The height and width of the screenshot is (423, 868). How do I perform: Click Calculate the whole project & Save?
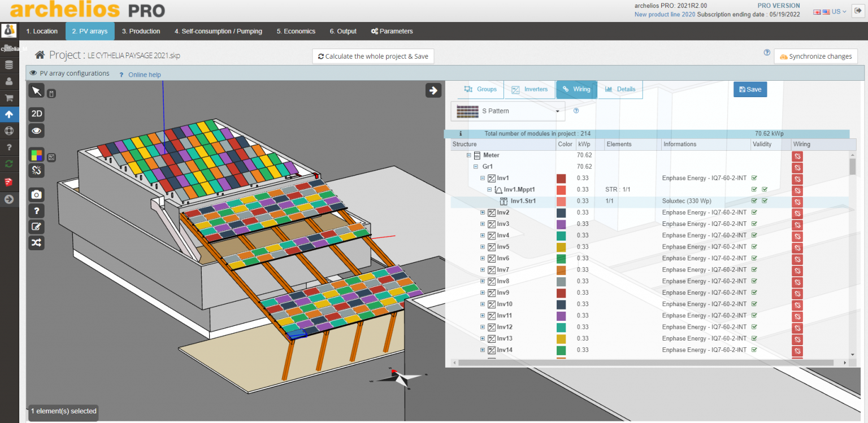(373, 56)
